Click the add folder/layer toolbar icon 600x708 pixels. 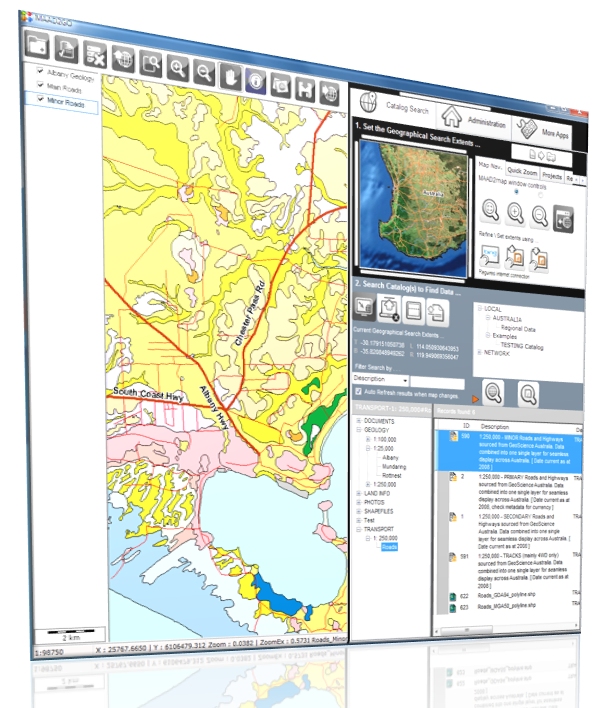[x=37, y=44]
